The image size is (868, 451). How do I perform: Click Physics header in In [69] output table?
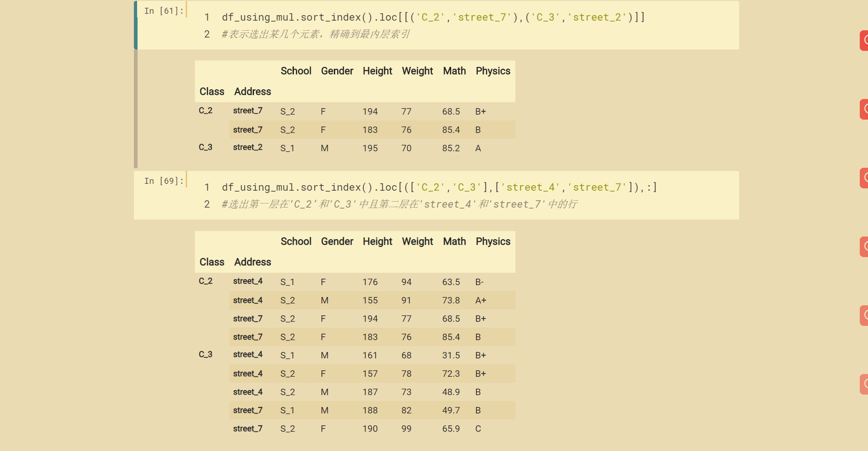coord(493,242)
